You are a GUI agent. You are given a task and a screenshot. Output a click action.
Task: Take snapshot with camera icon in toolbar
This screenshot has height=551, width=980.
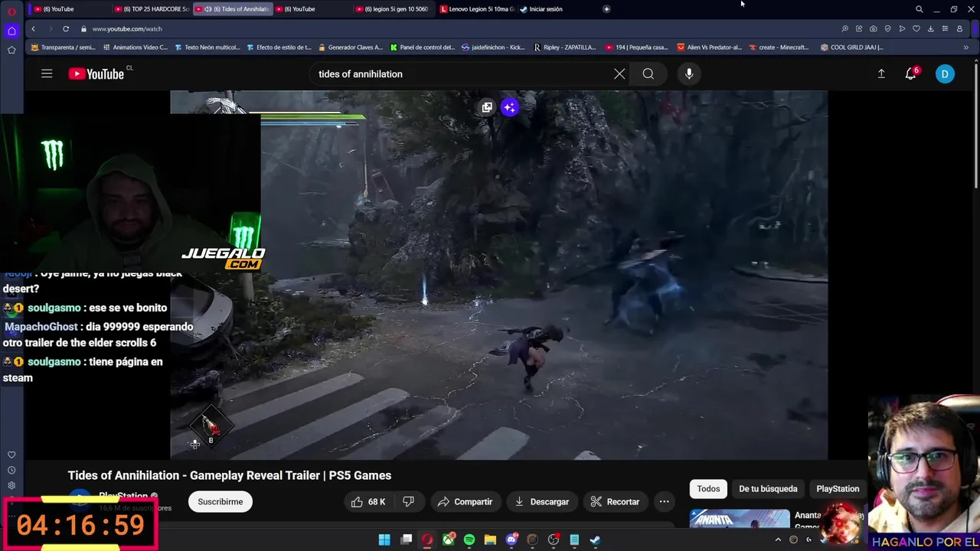point(874,28)
